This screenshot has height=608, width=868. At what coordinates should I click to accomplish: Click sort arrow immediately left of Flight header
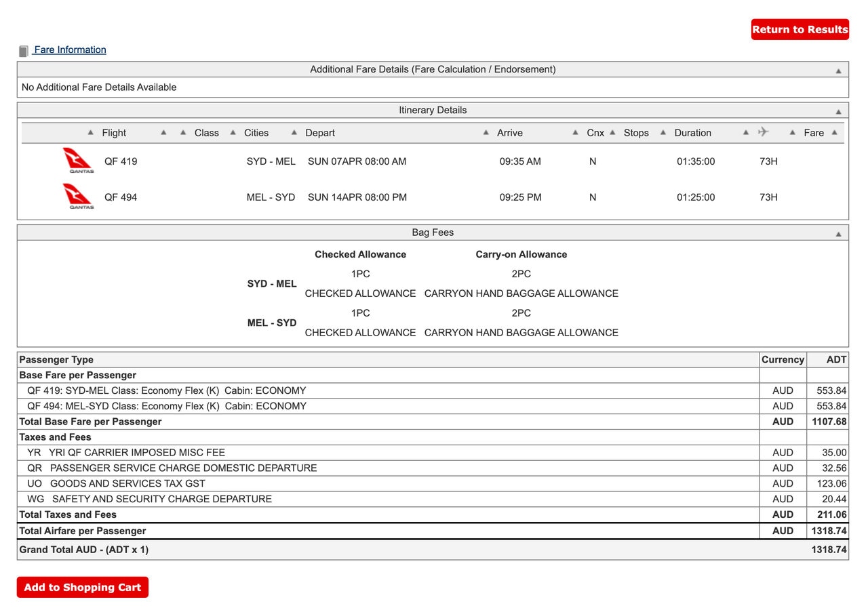[91, 133]
